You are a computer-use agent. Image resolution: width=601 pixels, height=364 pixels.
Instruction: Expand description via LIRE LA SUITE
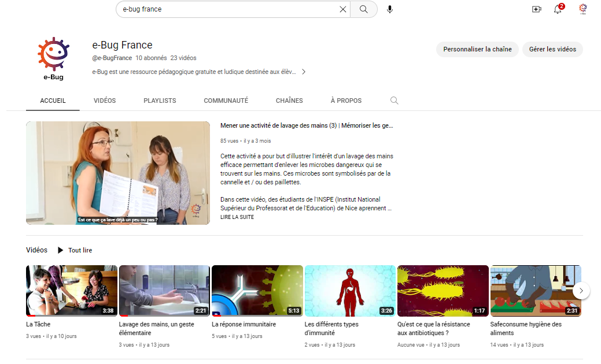click(237, 217)
